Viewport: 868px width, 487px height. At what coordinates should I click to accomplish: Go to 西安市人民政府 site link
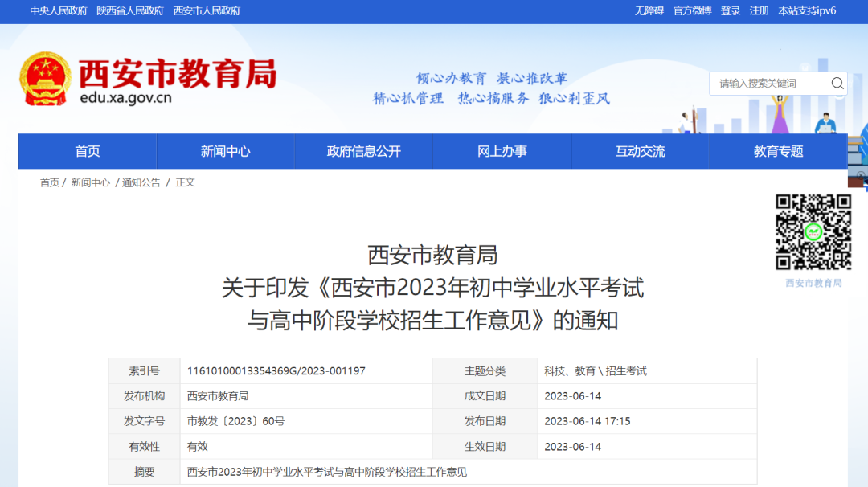tap(207, 11)
